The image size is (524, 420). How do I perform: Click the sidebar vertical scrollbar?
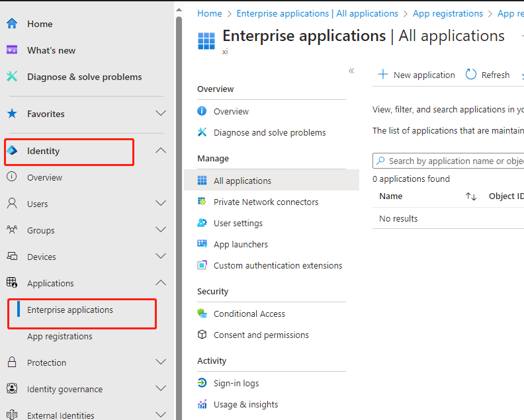(179, 217)
